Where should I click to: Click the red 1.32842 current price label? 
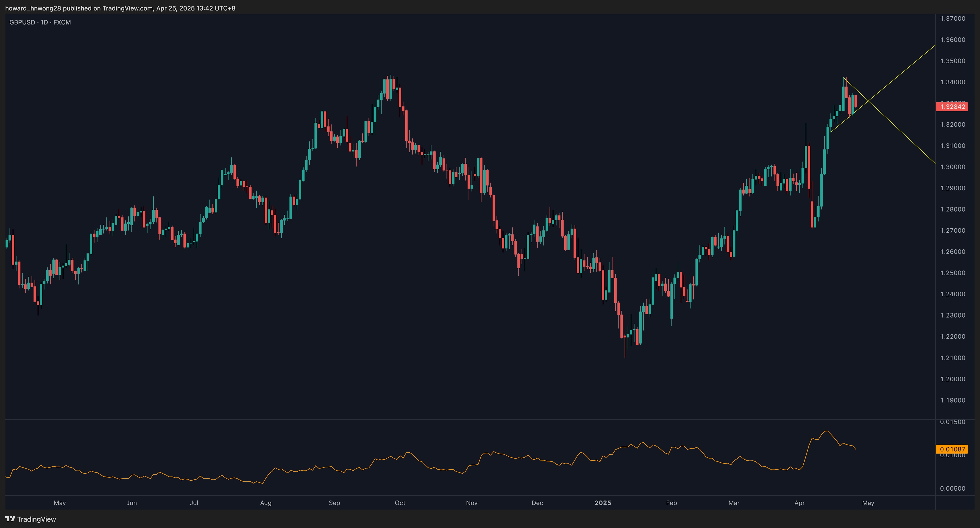click(x=952, y=106)
